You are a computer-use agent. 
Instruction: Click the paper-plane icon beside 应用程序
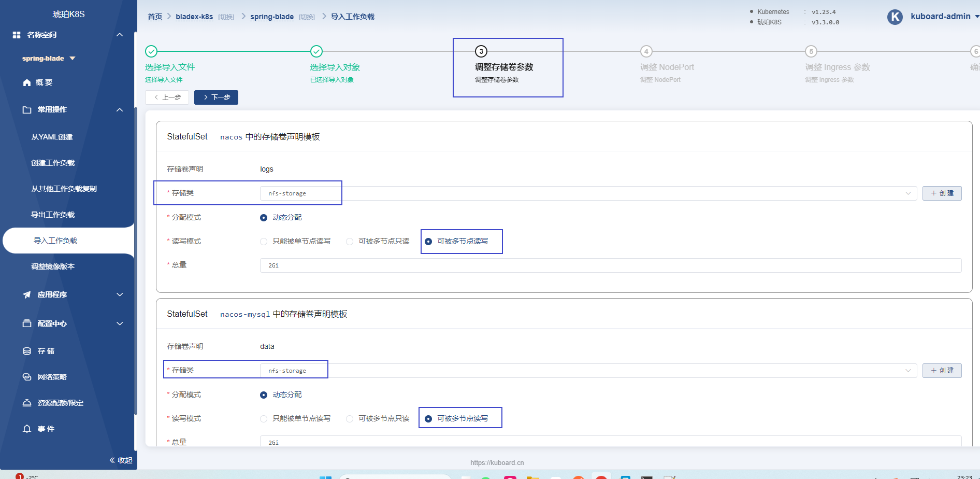tap(27, 294)
